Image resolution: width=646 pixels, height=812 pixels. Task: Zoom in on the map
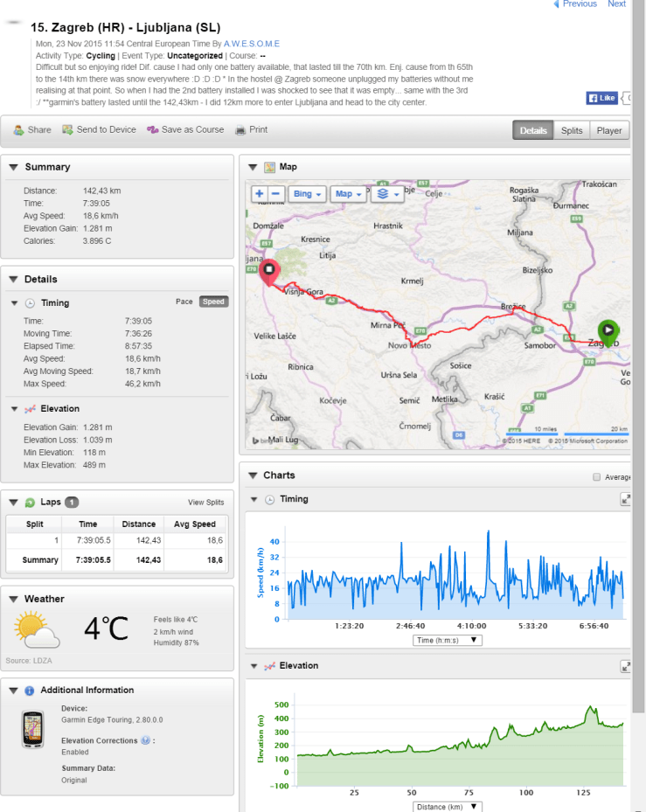[x=260, y=194]
